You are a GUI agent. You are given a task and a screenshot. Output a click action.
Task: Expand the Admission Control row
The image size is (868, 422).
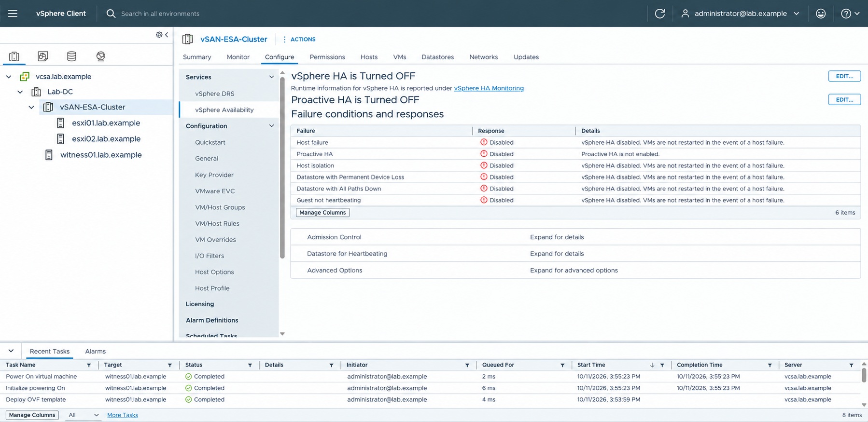(x=575, y=237)
